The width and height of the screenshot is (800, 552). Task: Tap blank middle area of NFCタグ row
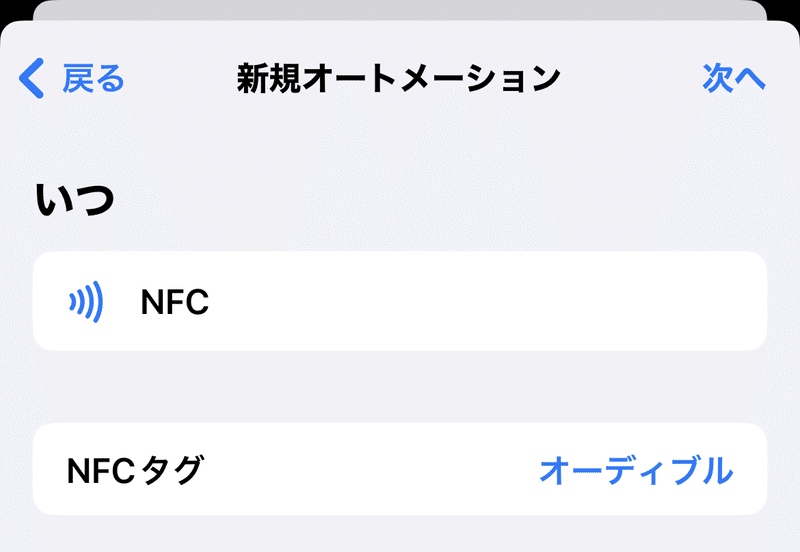tap(371, 470)
